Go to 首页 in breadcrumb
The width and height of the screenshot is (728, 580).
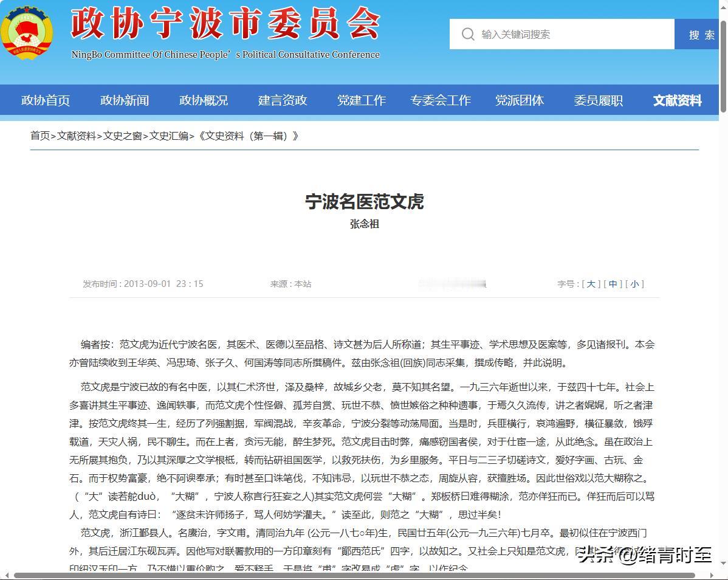pos(40,136)
